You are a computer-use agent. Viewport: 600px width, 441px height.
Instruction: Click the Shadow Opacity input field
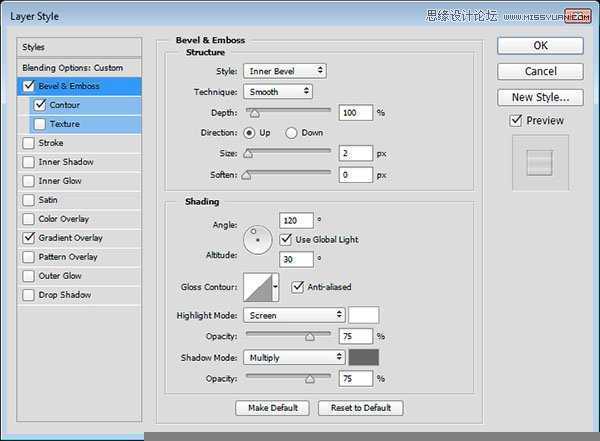(x=355, y=379)
